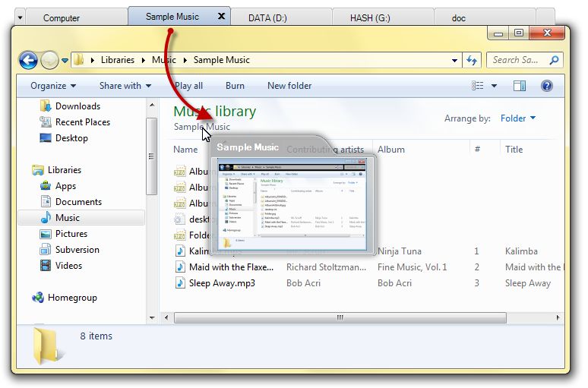Screen dimensions: 588x388
Task: Click the folder icon in address bar
Action: click(x=79, y=60)
